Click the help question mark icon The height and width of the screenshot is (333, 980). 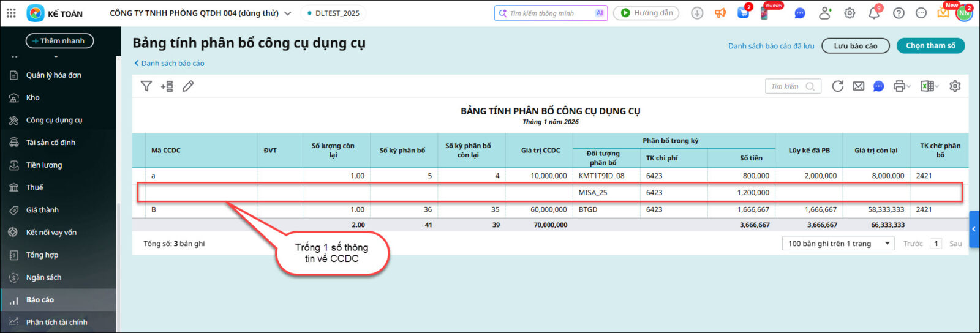coord(899,13)
